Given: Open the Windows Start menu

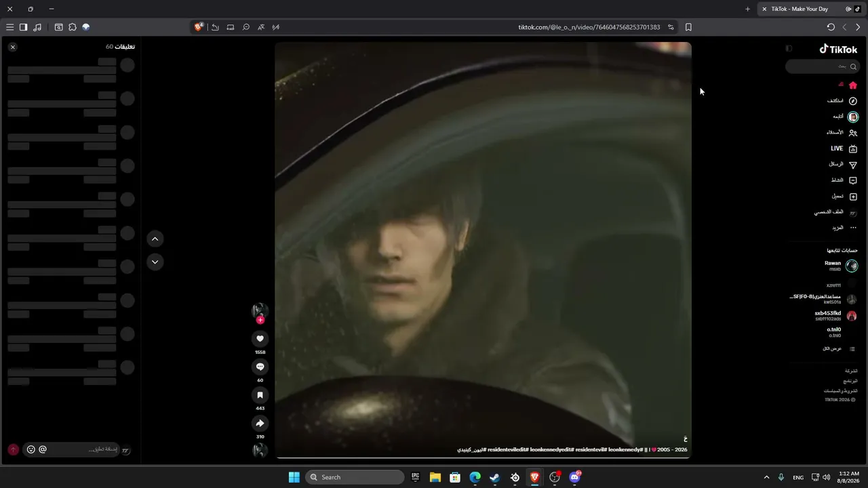Looking at the screenshot, I should pos(294,477).
